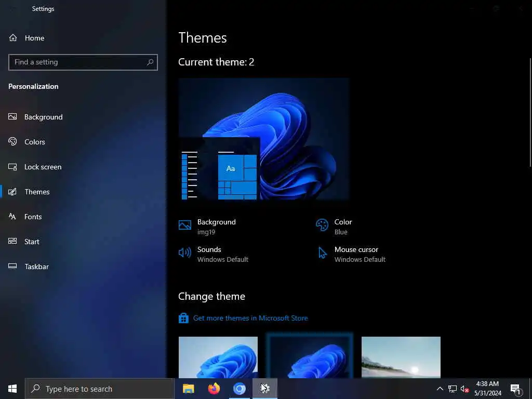Go to Lock screen settings
The image size is (532, 399).
click(83, 167)
